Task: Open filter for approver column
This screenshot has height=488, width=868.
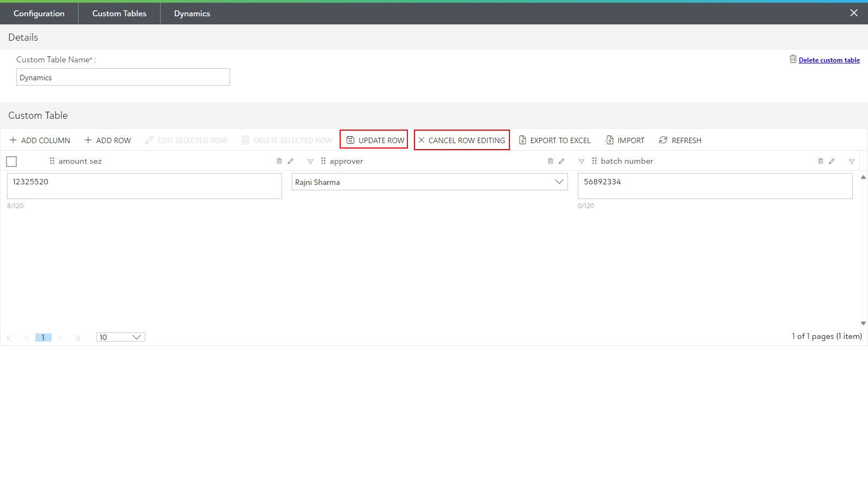Action: [582, 162]
